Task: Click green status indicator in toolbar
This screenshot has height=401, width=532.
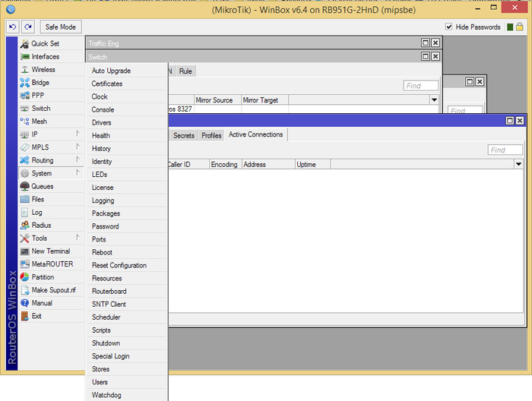Action: 510,27
